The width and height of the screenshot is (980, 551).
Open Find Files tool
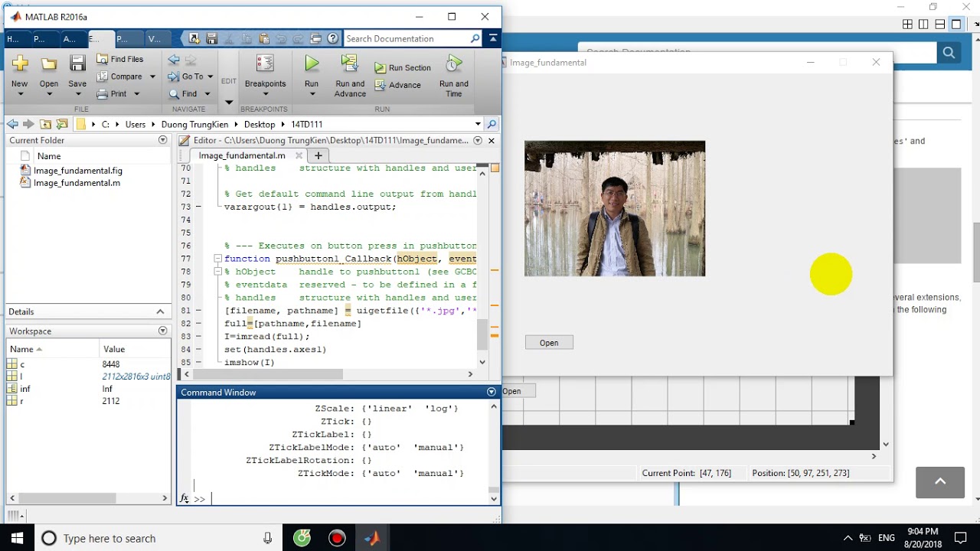click(x=120, y=59)
